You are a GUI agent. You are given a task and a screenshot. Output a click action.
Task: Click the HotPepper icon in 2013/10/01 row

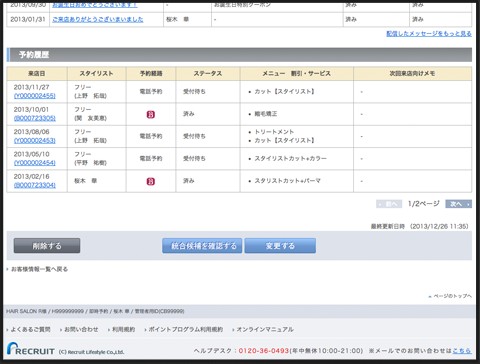pyautogui.click(x=151, y=114)
